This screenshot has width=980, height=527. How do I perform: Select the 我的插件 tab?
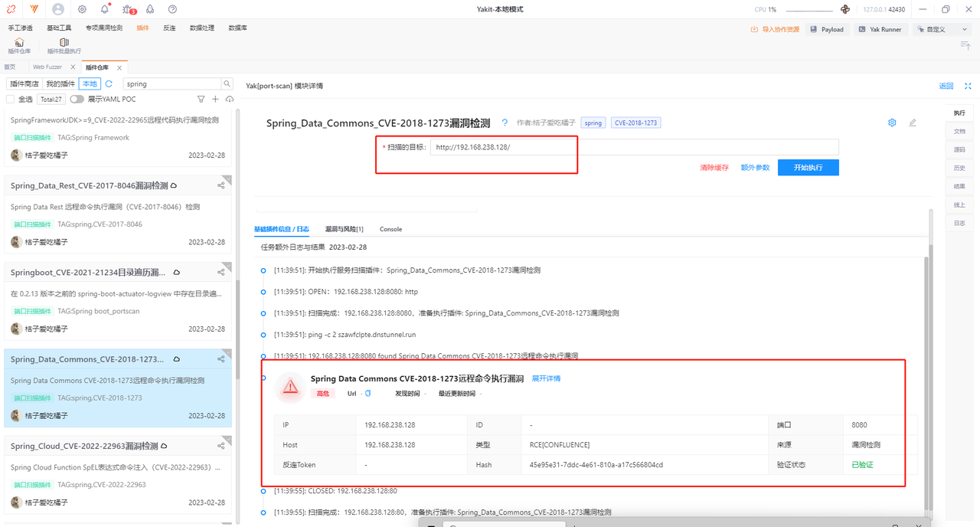tap(60, 83)
